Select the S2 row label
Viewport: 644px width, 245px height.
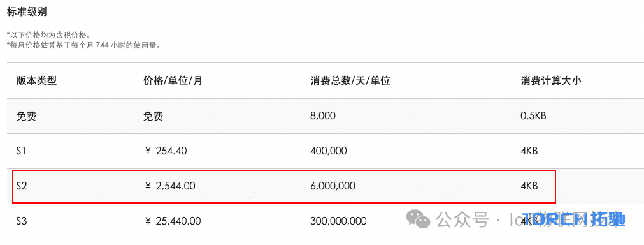click(x=22, y=186)
